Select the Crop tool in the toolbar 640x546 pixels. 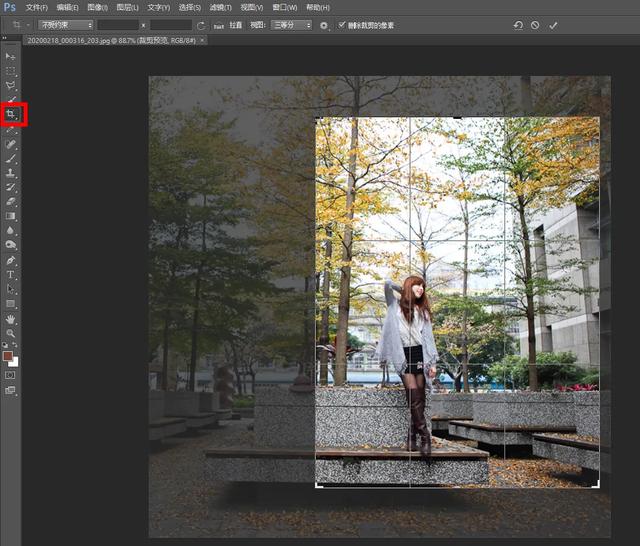tap(12, 115)
